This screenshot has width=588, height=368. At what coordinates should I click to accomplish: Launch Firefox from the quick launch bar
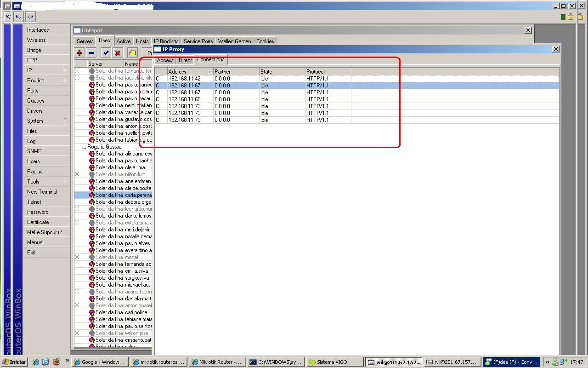tap(57, 362)
